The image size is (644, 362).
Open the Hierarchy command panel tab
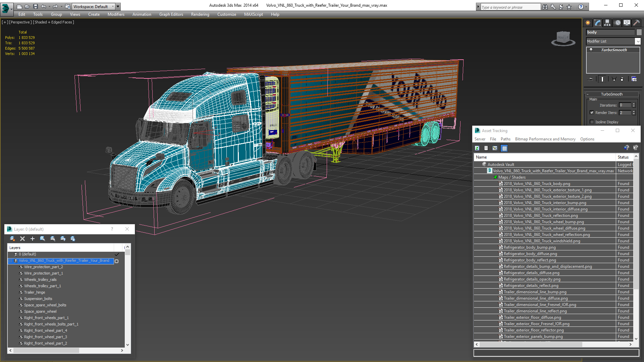pyautogui.click(x=607, y=23)
